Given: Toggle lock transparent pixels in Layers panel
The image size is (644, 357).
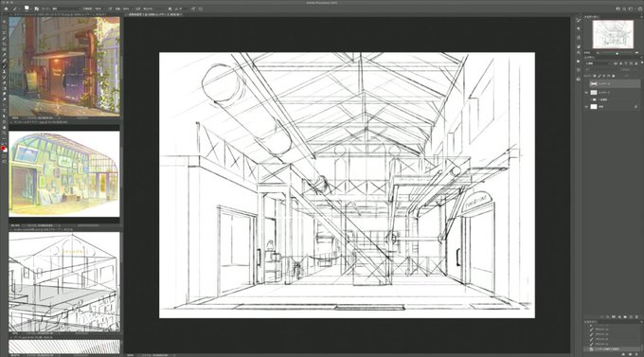Looking at the screenshot, I should click(x=595, y=76).
